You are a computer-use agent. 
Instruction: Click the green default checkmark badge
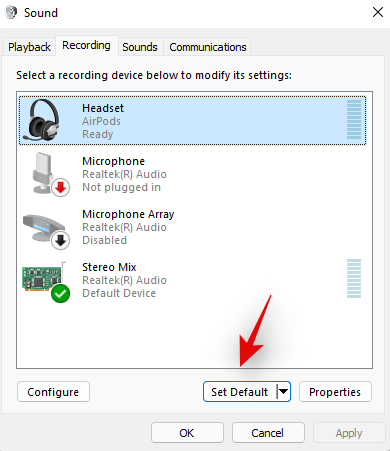[x=60, y=294]
